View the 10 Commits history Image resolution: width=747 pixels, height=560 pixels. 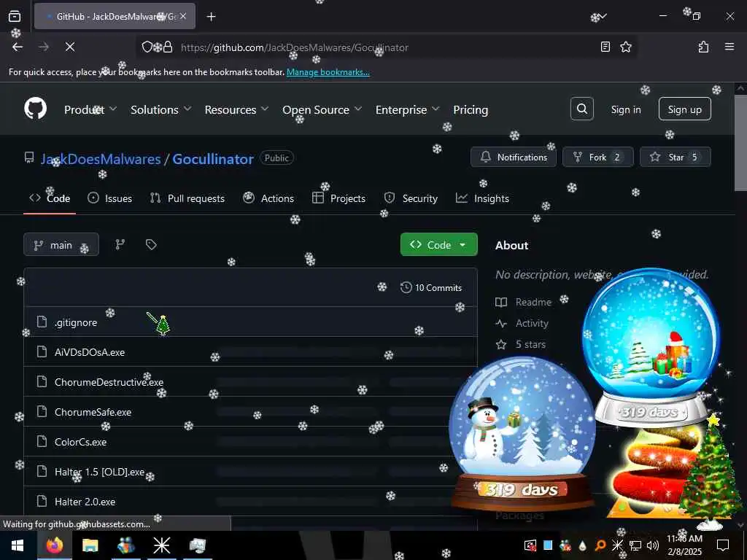431,287
